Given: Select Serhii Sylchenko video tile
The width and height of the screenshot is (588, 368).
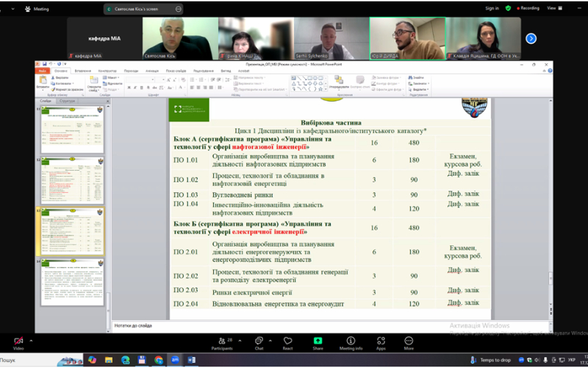Looking at the screenshot, I should click(x=331, y=38).
